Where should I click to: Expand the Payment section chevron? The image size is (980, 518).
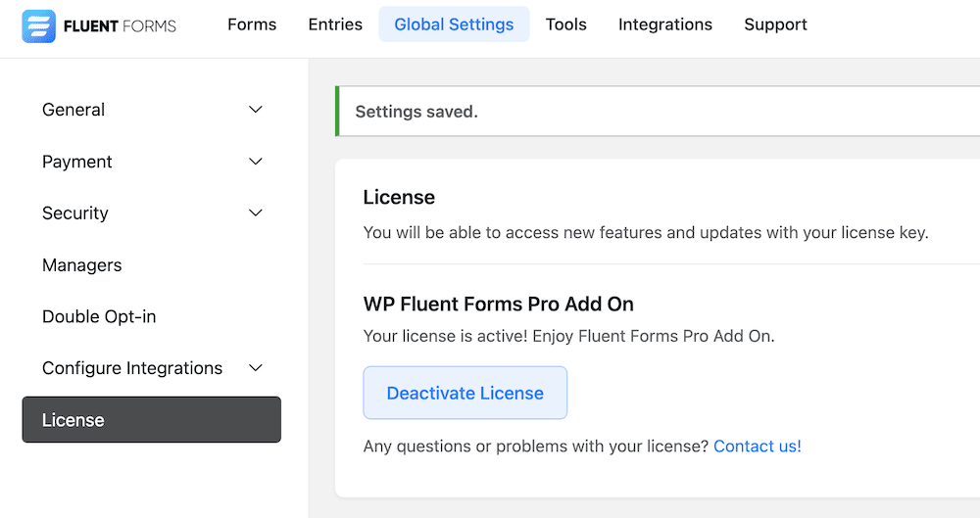(256, 162)
